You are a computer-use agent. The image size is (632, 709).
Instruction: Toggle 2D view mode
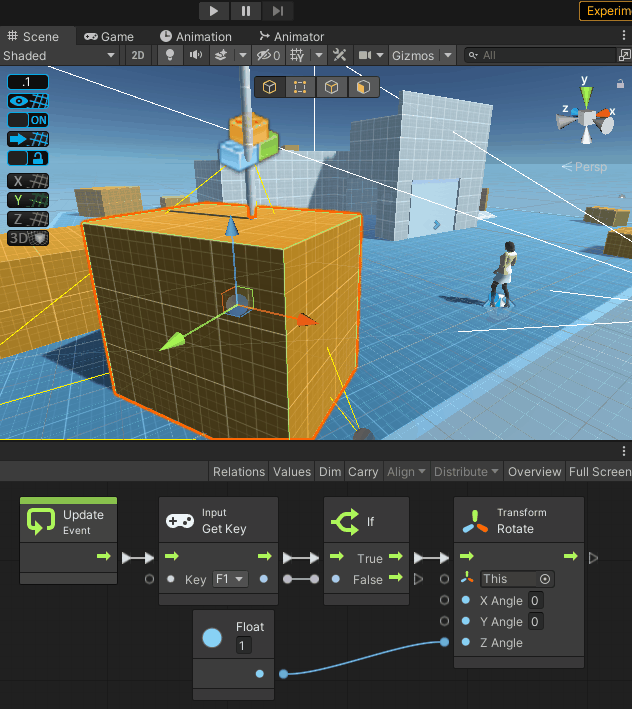click(138, 55)
